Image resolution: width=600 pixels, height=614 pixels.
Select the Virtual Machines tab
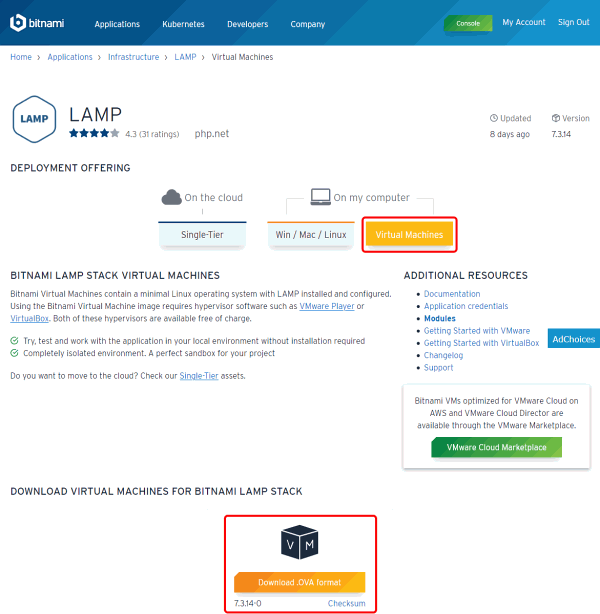tap(409, 235)
